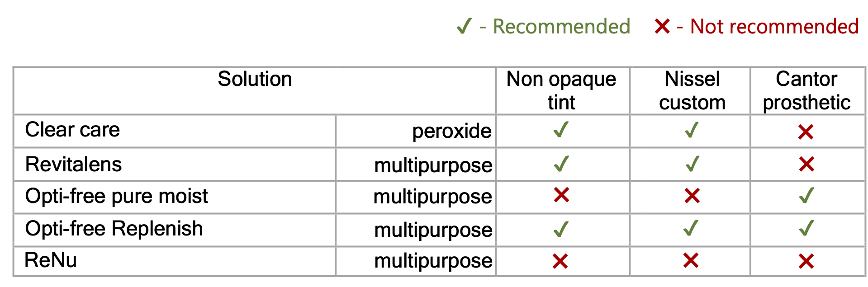868x287 pixels.
Task: Click the Non opaque tint column header
Action: pyautogui.click(x=561, y=90)
